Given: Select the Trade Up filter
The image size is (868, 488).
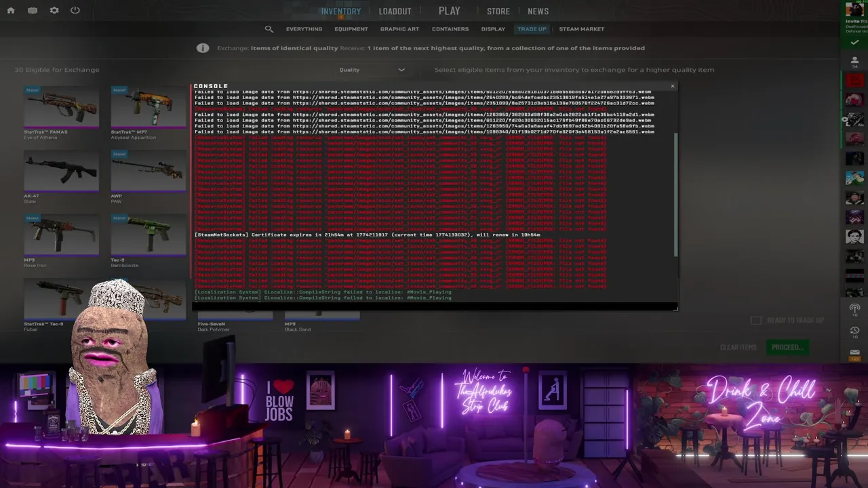Looking at the screenshot, I should pos(532,29).
